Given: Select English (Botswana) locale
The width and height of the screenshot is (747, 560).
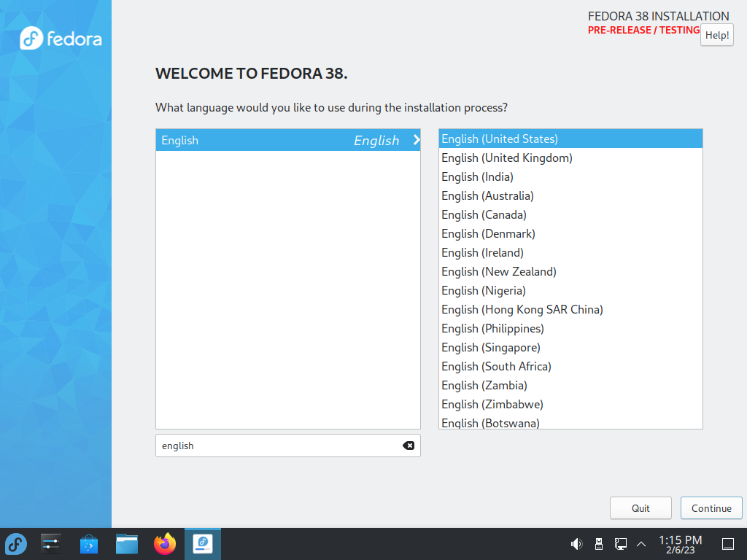Looking at the screenshot, I should click(570, 421).
